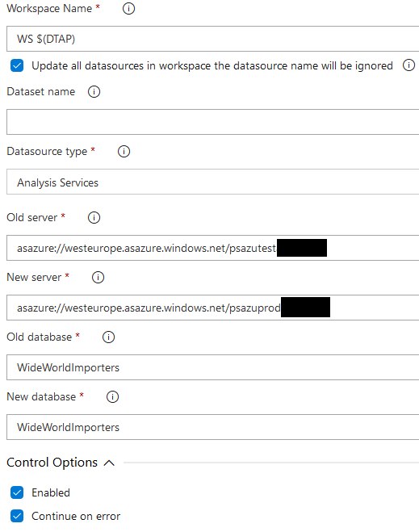419x532 pixels.
Task: Click 'Enabled' label text
Action: tap(51, 492)
